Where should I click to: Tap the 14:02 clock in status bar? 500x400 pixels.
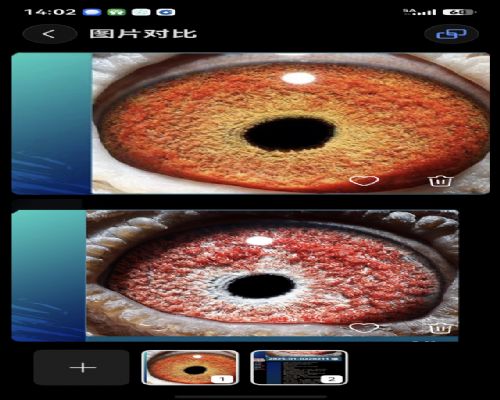click(x=50, y=12)
